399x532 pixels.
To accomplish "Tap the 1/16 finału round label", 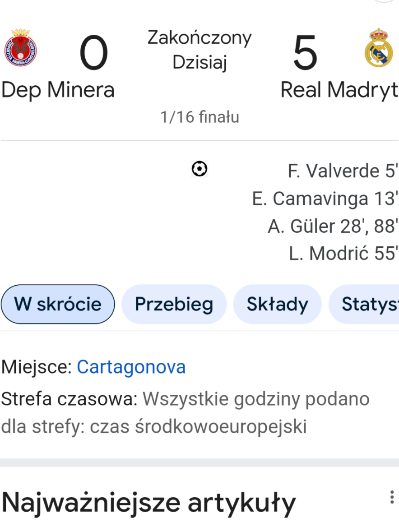I will tap(200, 117).
